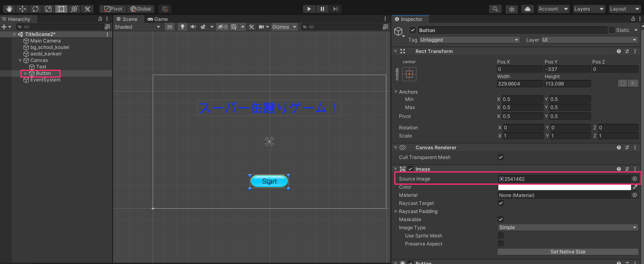
Task: Select the Rotate tool
Action: [x=35, y=9]
